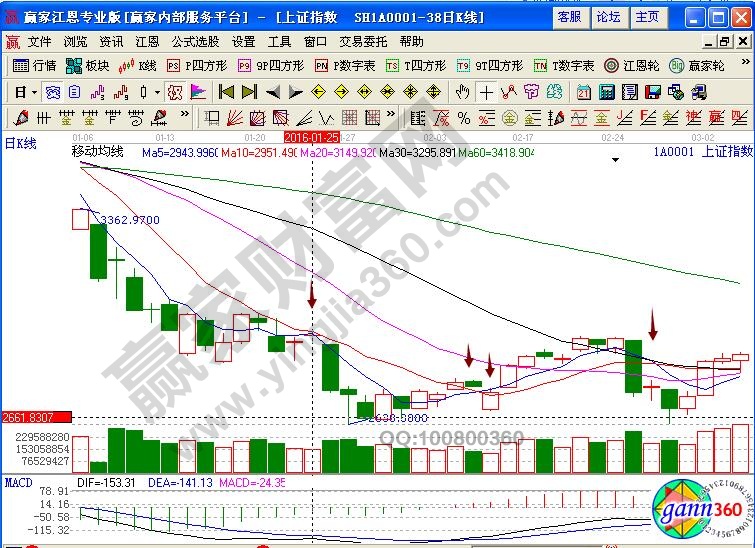Open the 江恩 menu
The height and width of the screenshot is (548, 755).
pyautogui.click(x=147, y=41)
